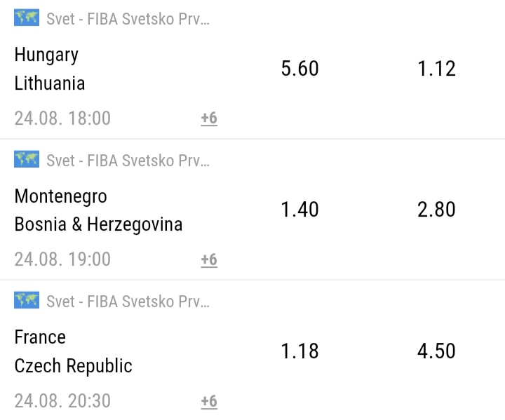Open Czech Republic team name

pos(74,366)
